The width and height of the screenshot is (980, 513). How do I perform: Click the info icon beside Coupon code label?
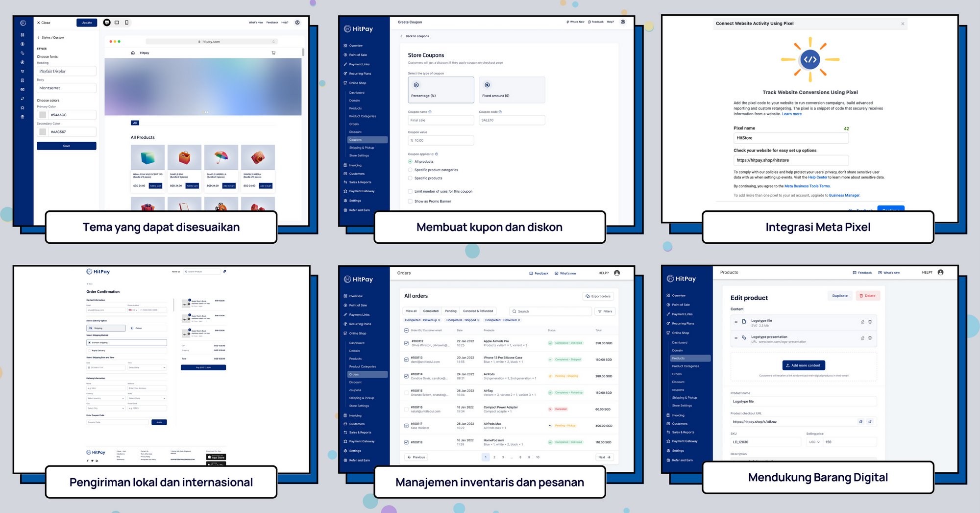point(500,112)
